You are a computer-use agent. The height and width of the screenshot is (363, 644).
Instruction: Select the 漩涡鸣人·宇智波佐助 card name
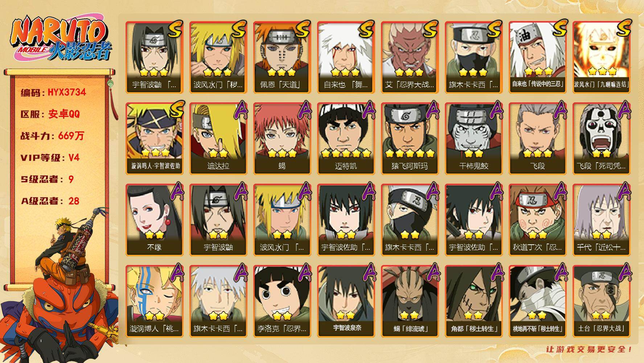tap(156, 166)
